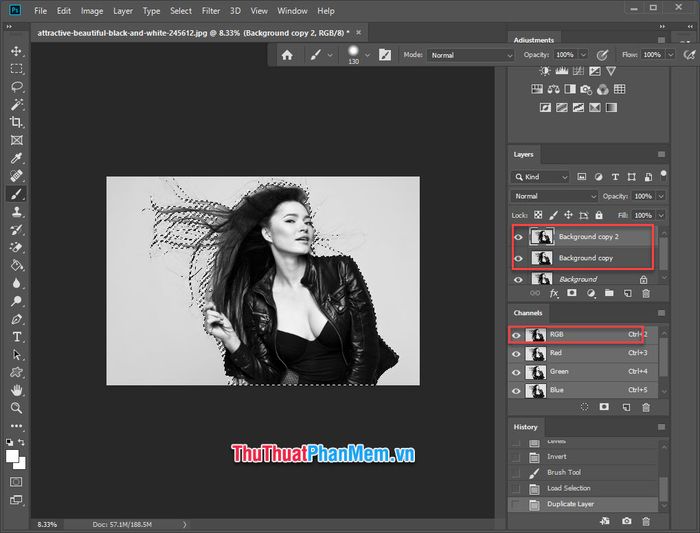Viewport: 700px width, 533px height.
Task: Select the Eraser tool
Action: tap(17, 247)
